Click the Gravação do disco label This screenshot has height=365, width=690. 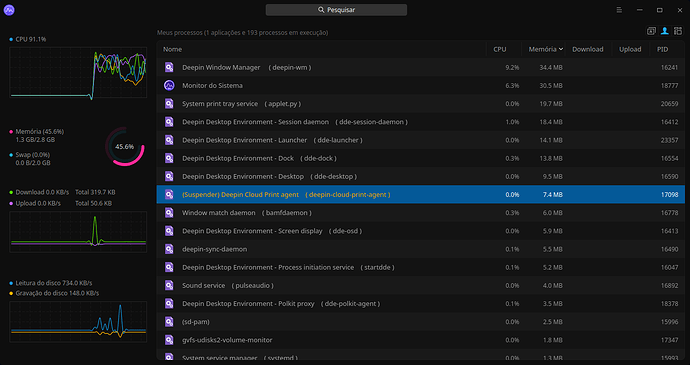tap(57, 293)
